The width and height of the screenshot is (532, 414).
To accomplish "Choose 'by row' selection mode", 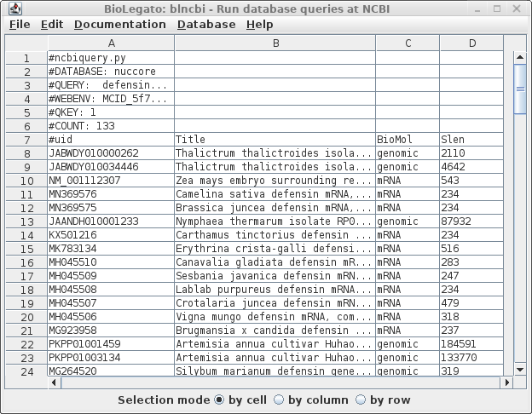I will tap(361, 400).
